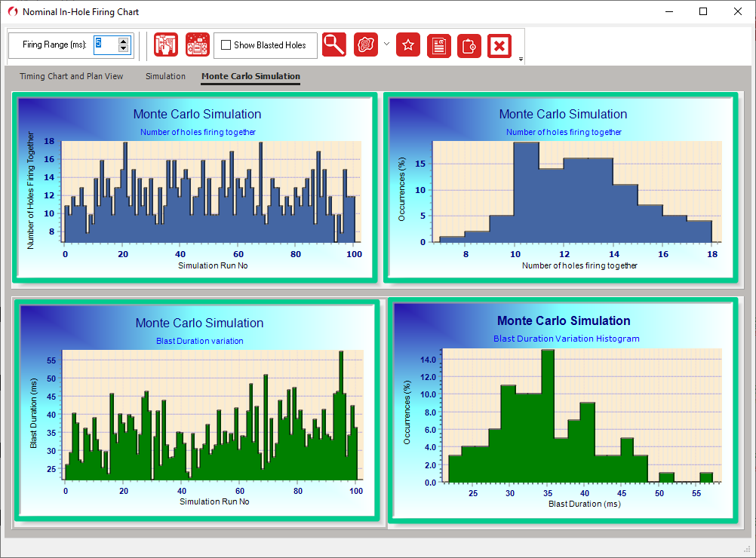Viewport: 756px width, 558px height.
Task: Click the red X close toolbar icon
Action: click(x=499, y=46)
